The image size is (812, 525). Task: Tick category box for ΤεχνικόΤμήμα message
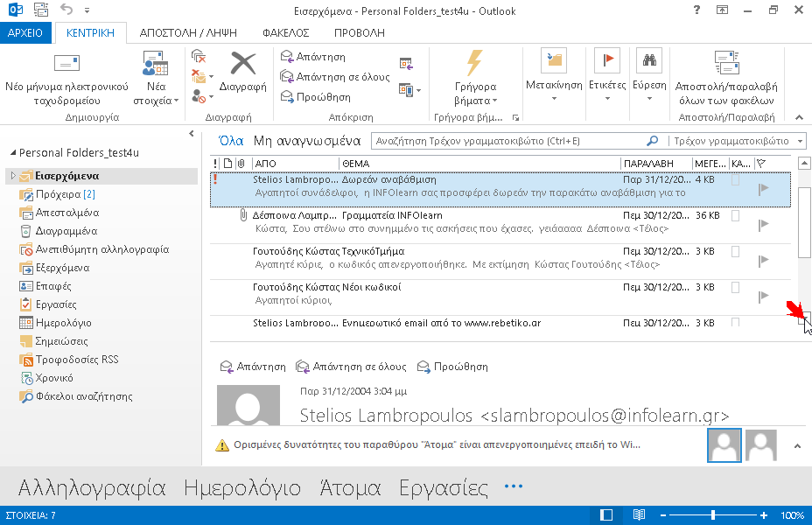tap(735, 252)
